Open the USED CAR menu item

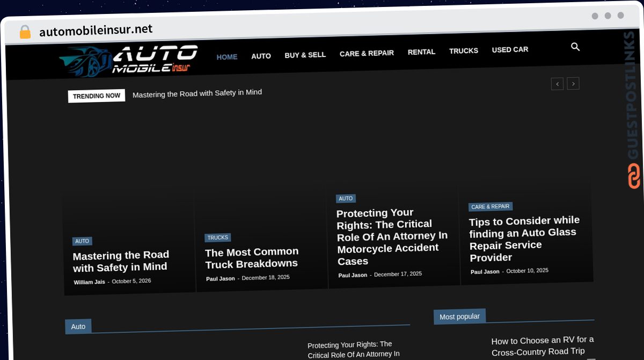point(510,49)
